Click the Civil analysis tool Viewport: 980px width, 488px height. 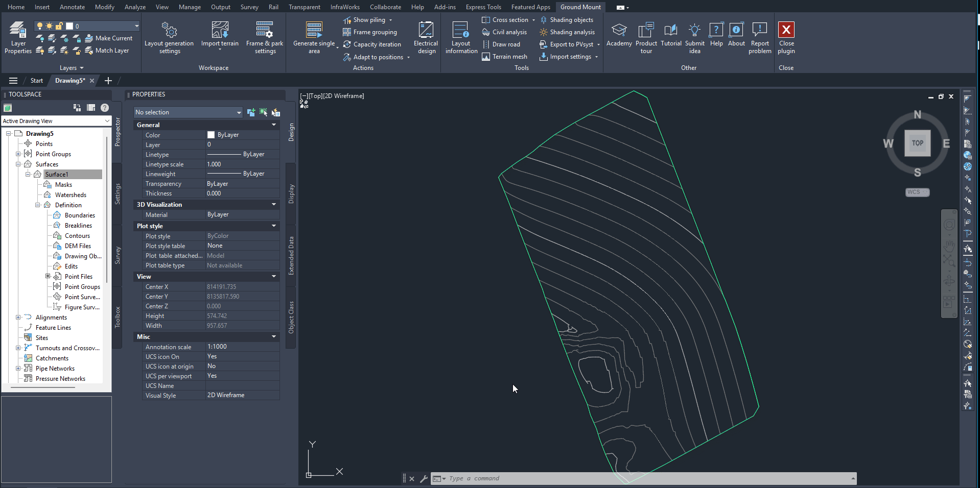[504, 32]
